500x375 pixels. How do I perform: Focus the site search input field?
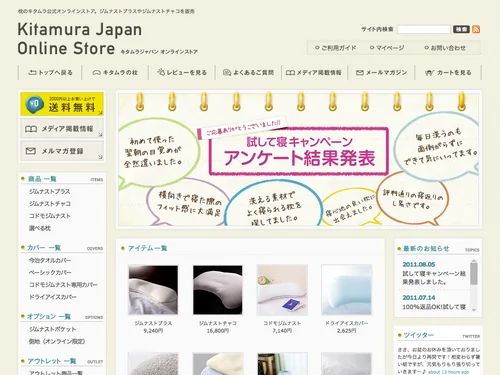click(x=424, y=29)
